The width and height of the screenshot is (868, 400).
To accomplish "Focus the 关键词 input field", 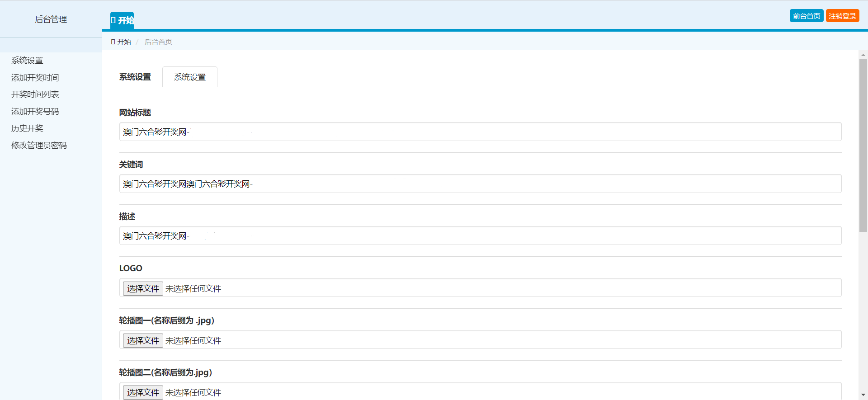I will (x=480, y=184).
